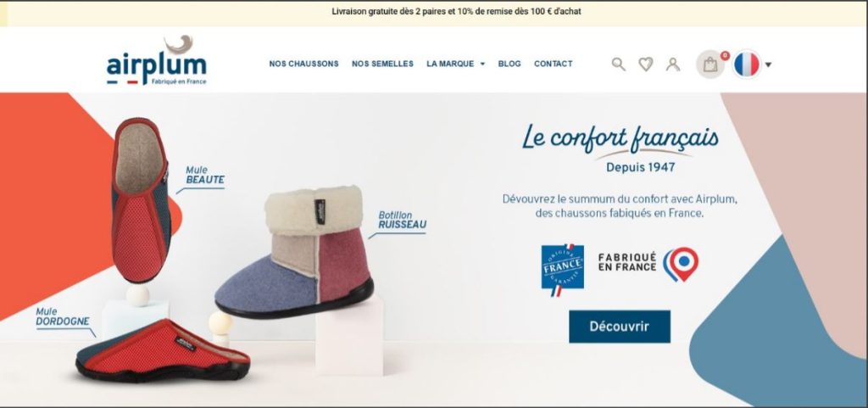
Task: Open the shopping bag cart icon
Action: 710,64
